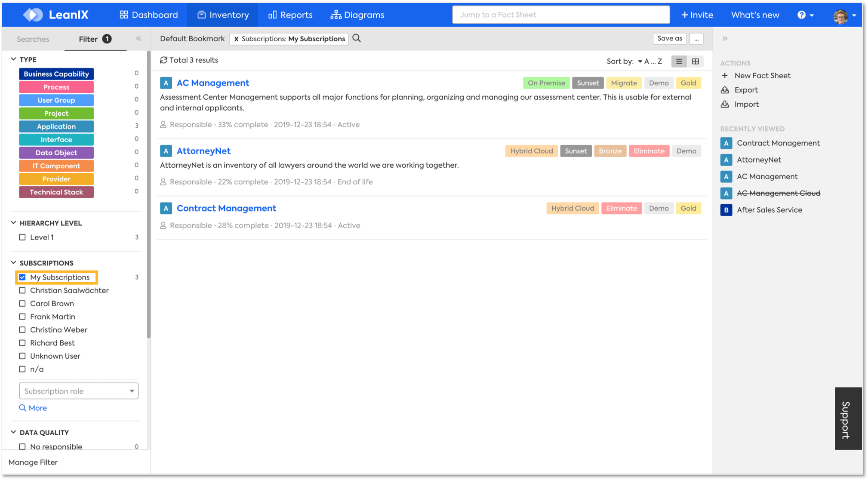Uncheck the My Subscriptions checkbox
This screenshot has height=480, width=868.
[22, 277]
